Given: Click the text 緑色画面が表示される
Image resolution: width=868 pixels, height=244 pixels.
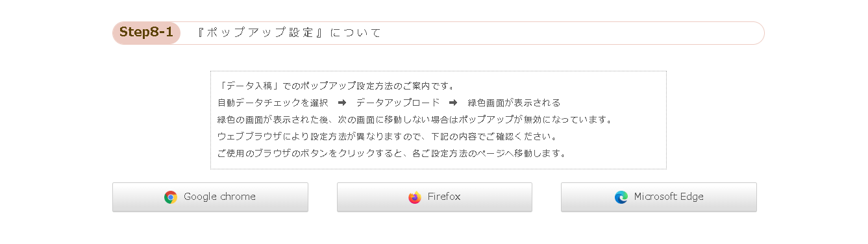Looking at the screenshot, I should tap(514, 103).
